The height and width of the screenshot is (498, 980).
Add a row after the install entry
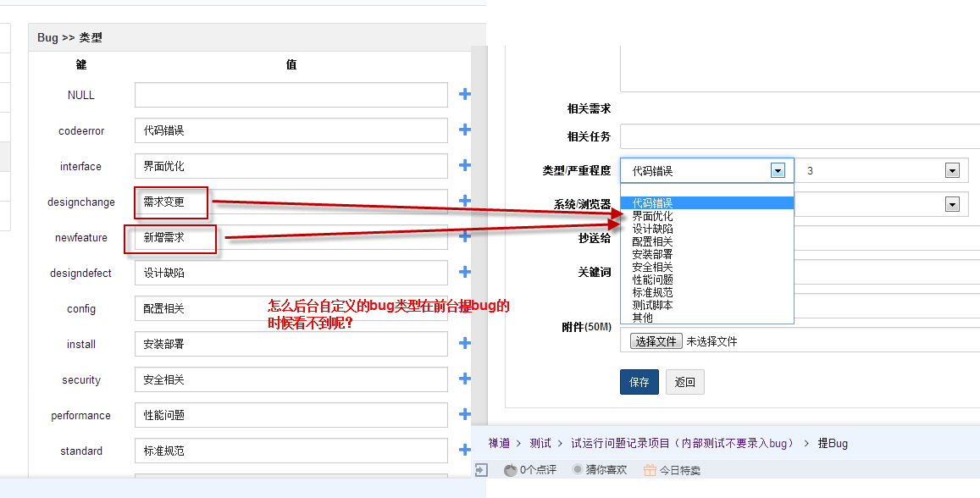(x=464, y=343)
